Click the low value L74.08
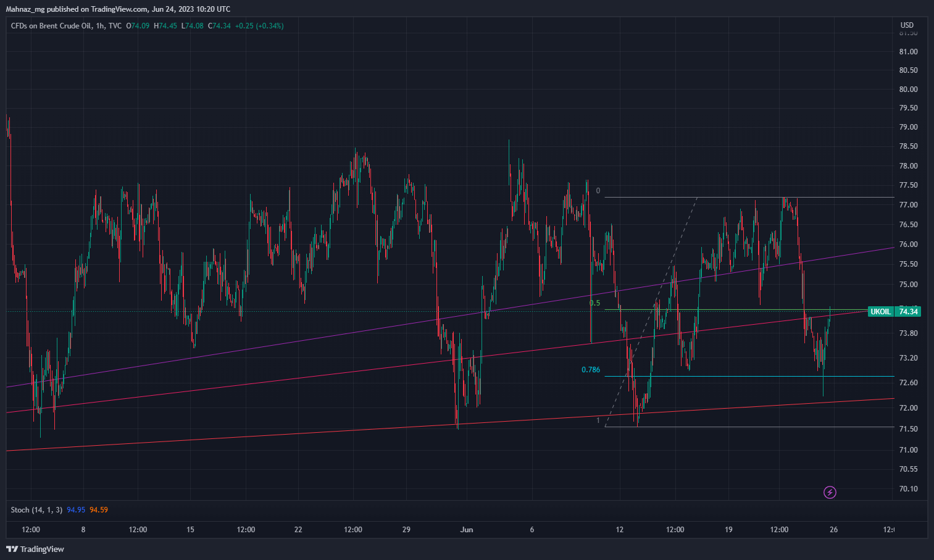934x560 pixels. (193, 26)
